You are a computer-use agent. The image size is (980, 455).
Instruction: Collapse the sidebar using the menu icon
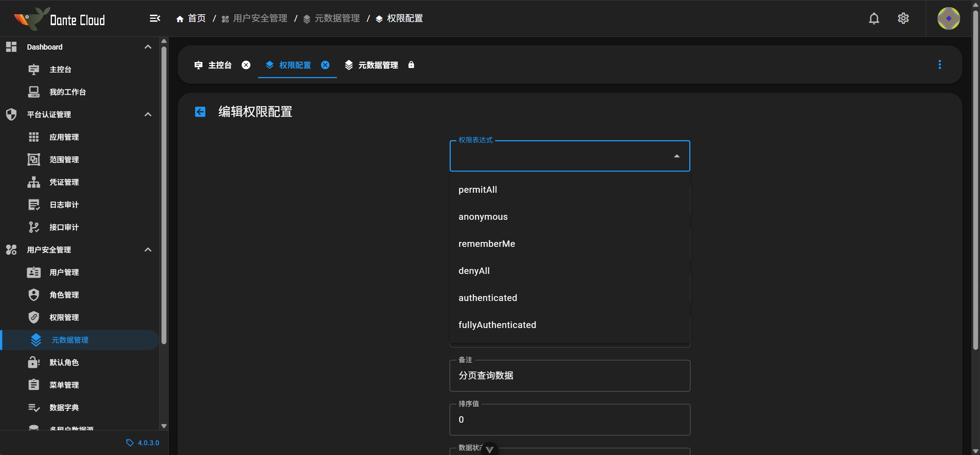(155, 18)
